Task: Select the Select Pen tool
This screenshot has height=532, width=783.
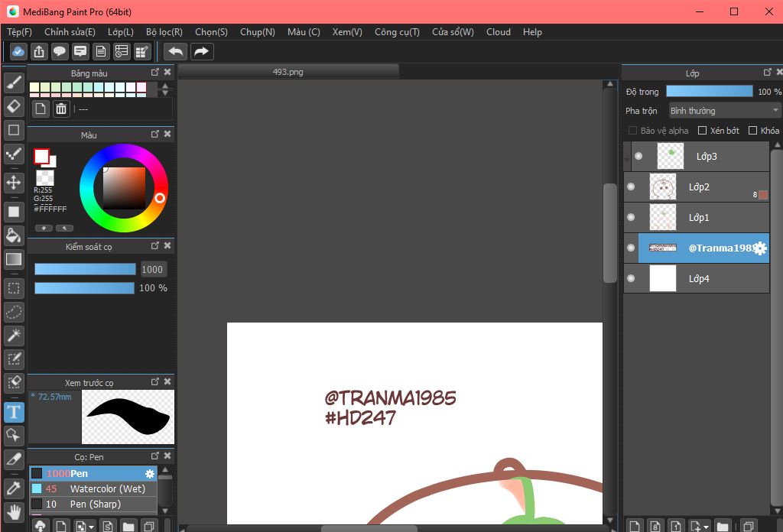Action: [14, 359]
